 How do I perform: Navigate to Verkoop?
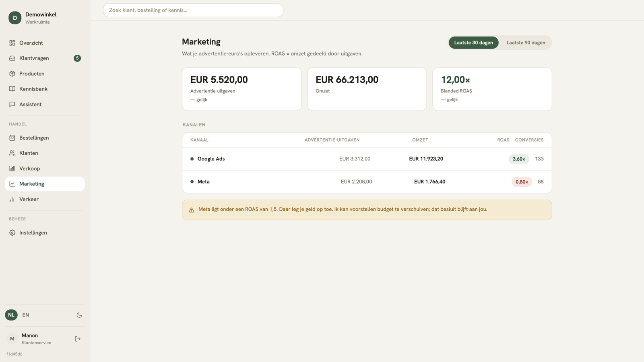click(45, 169)
